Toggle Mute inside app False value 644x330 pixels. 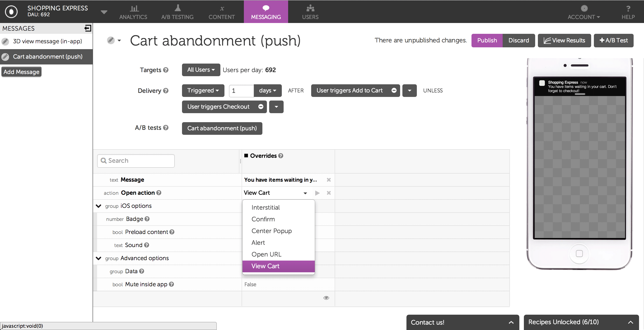pyautogui.click(x=250, y=284)
